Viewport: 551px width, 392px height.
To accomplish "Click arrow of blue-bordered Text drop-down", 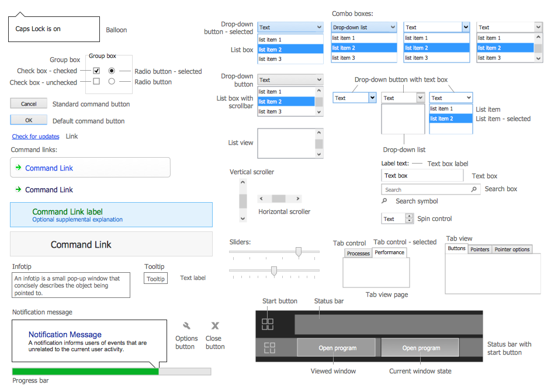I will [372, 98].
